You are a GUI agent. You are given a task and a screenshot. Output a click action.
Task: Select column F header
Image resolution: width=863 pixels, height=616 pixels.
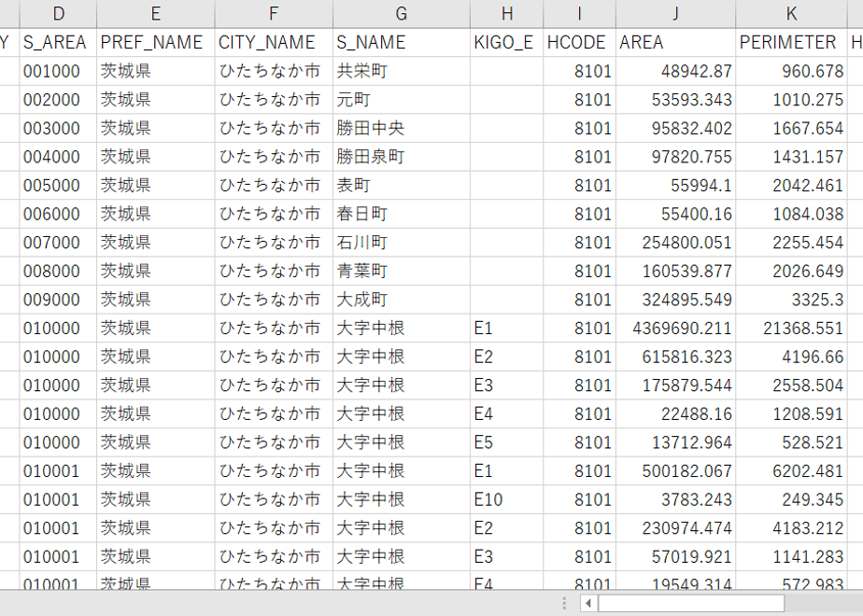(274, 14)
